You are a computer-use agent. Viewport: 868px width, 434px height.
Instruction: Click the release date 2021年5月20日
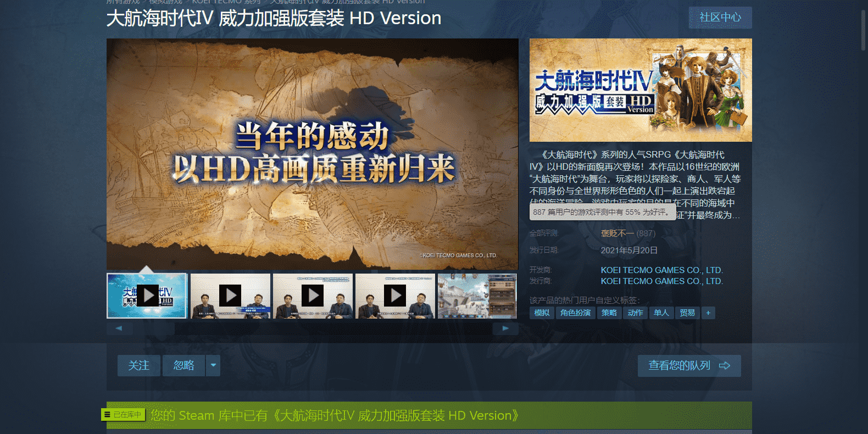[629, 251]
